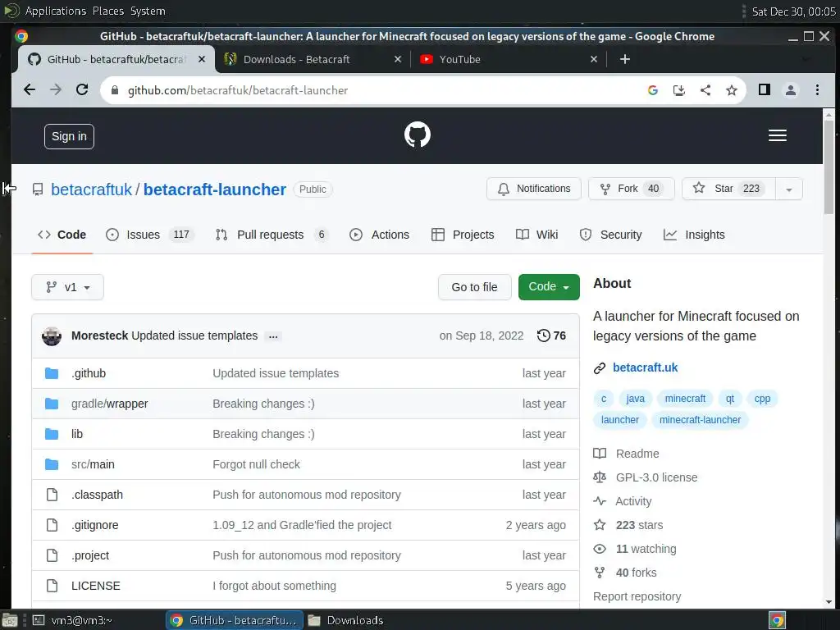Image resolution: width=840 pixels, height=630 pixels.
Task: Open the GPL-3.0 license link
Action: point(656,477)
